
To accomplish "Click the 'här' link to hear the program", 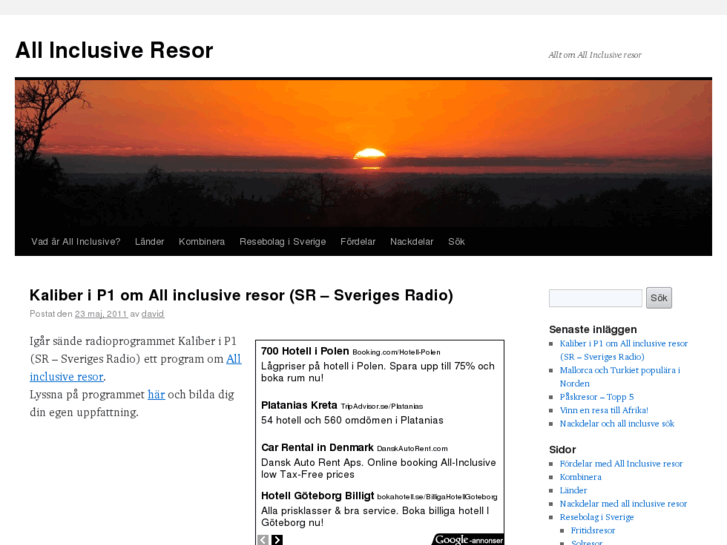I will (x=156, y=395).
